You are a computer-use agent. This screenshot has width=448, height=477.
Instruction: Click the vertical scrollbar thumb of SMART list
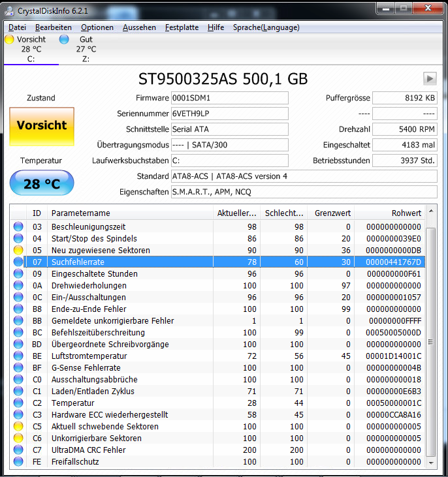pyautogui.click(x=431, y=342)
